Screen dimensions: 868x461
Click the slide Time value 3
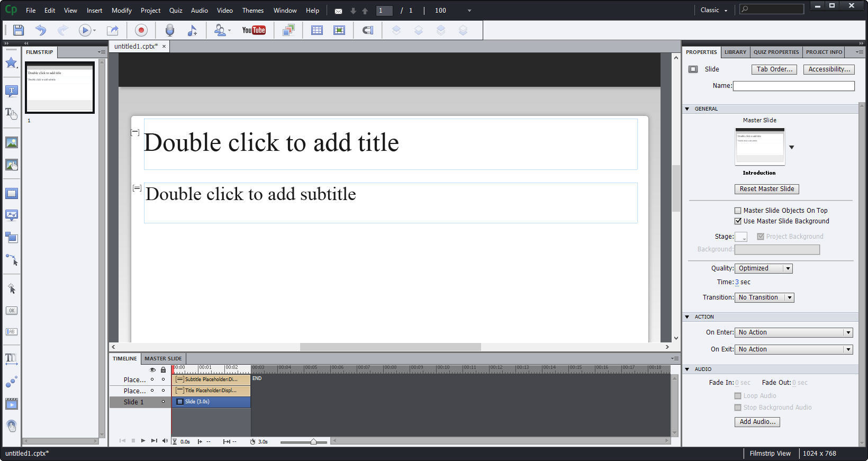(737, 282)
